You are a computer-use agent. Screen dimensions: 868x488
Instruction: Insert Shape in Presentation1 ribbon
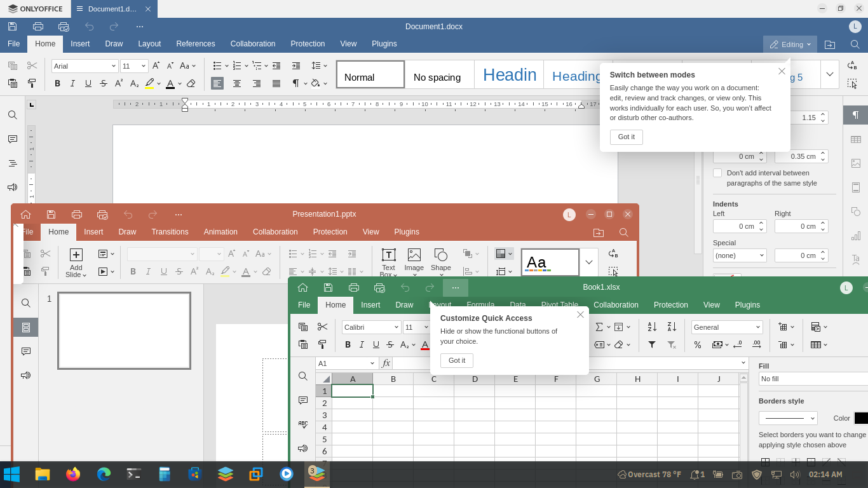coord(441,262)
